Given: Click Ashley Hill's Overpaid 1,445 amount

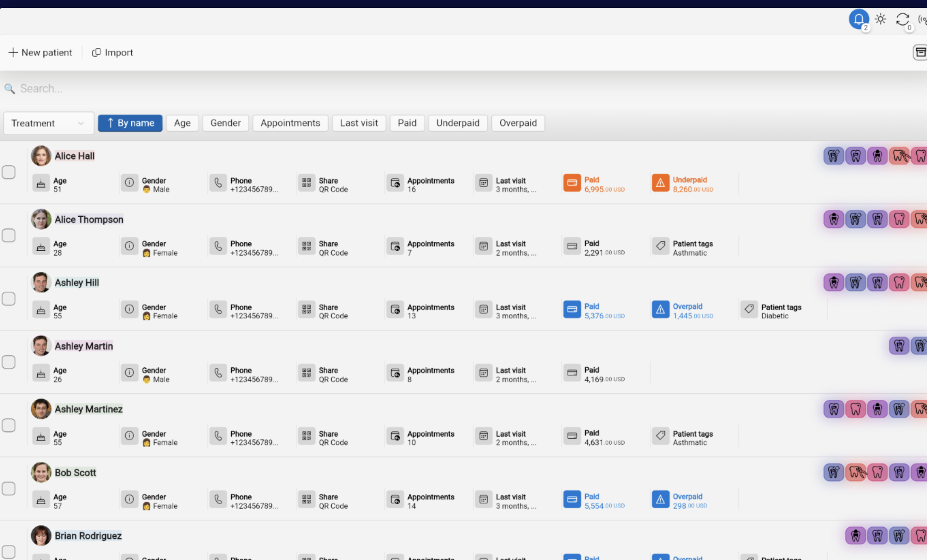Looking at the screenshot, I should [693, 316].
